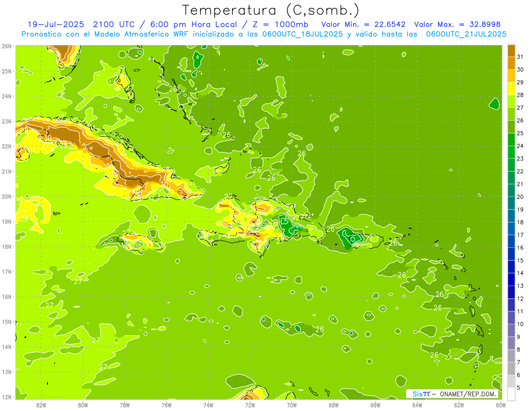Click the '12N' latitude axis label
Viewport: 532px width, 411px height.
pos(7,397)
